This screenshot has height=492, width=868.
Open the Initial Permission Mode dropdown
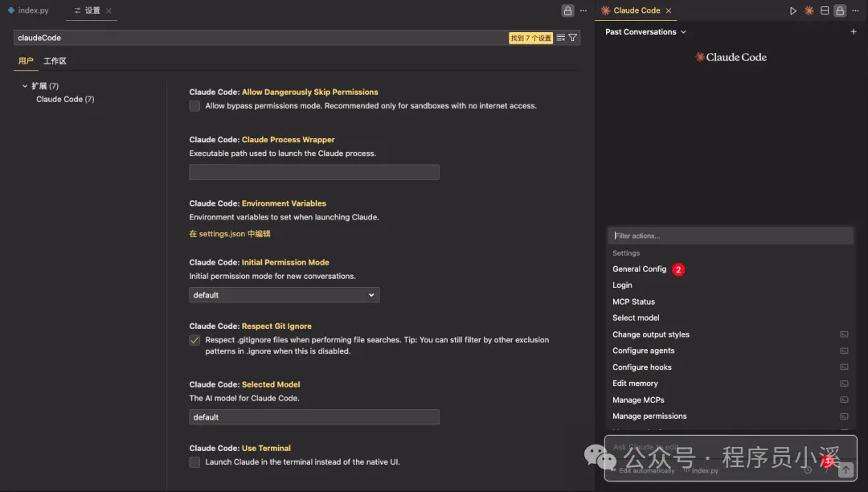284,295
